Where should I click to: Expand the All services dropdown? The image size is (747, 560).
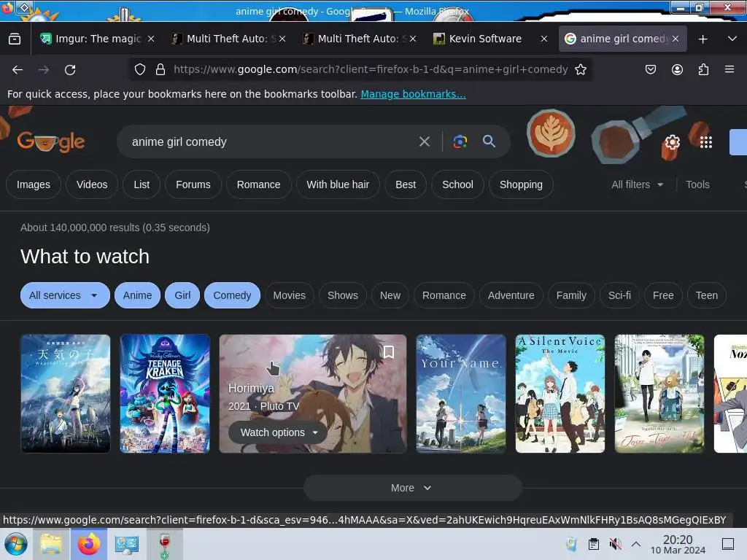click(x=65, y=295)
